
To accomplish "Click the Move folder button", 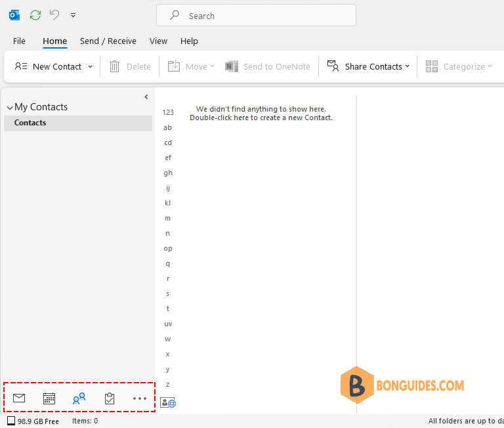I will coord(191,66).
